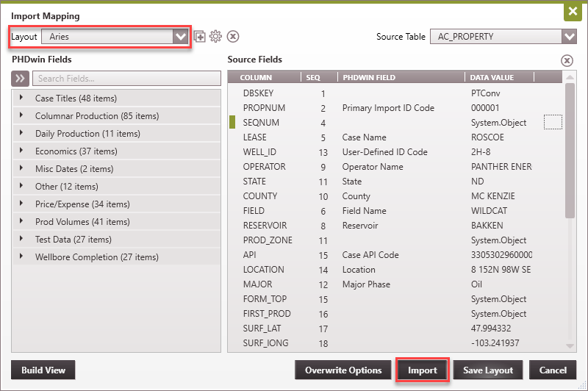Click the dotted box in SEQNUM row
Image resolution: width=588 pixels, height=391 pixels.
click(553, 122)
